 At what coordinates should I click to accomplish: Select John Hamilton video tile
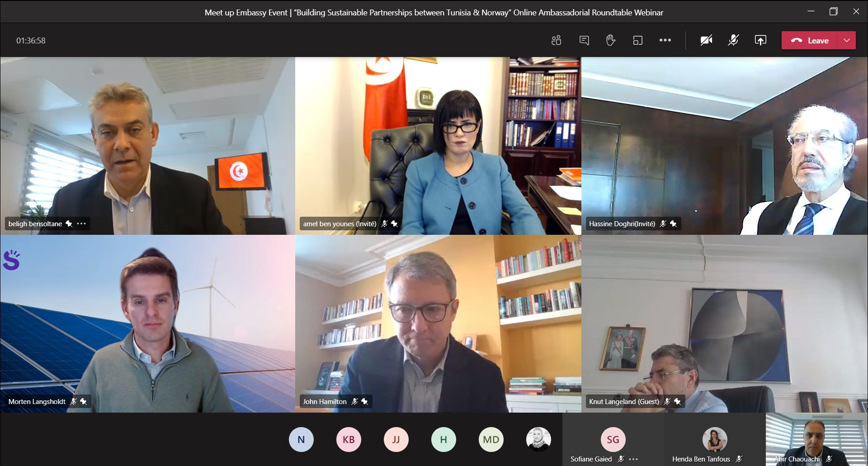coord(438,323)
